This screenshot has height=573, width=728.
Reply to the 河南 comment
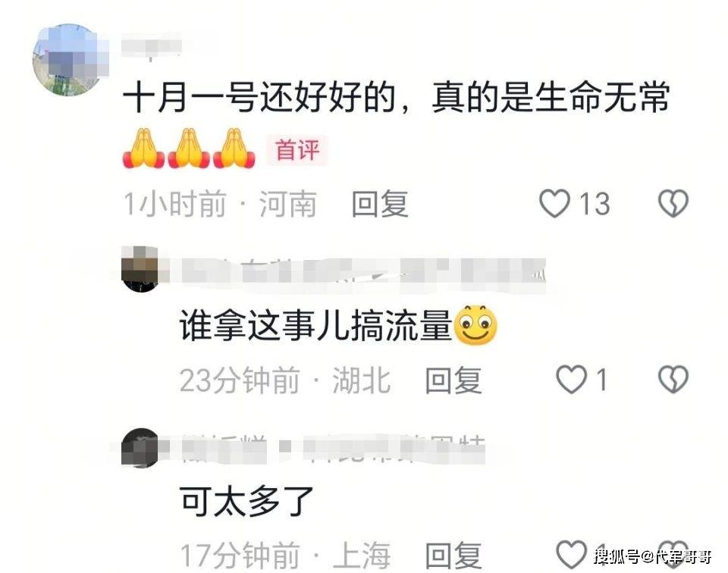(x=380, y=204)
